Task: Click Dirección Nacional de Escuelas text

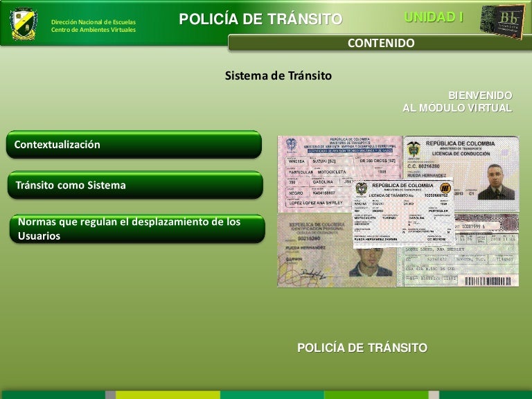Action: click(94, 22)
